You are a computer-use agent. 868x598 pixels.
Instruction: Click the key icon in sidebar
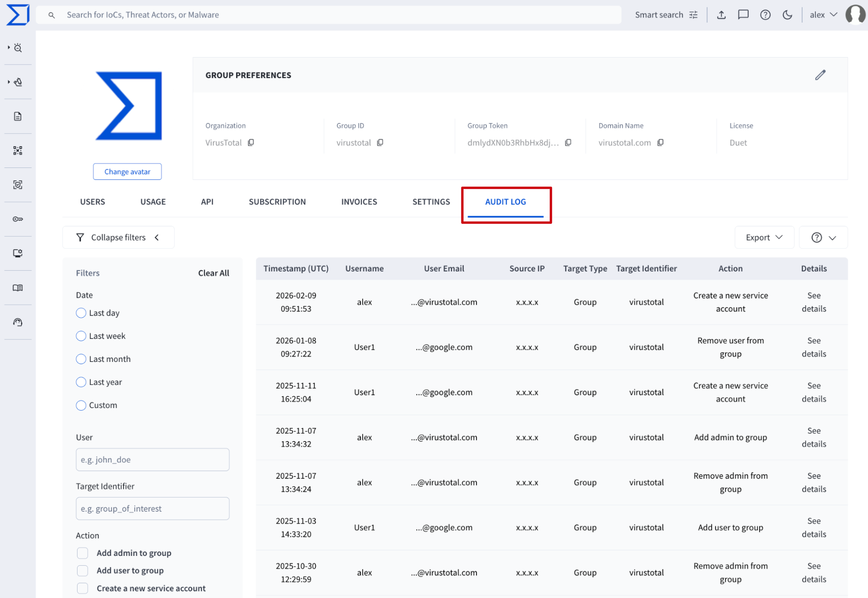click(x=18, y=219)
